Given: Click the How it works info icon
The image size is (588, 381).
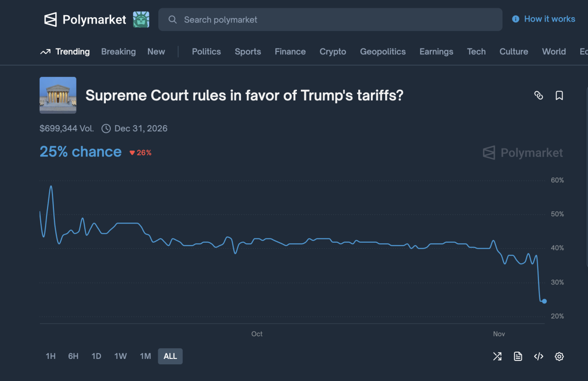Looking at the screenshot, I should (515, 19).
